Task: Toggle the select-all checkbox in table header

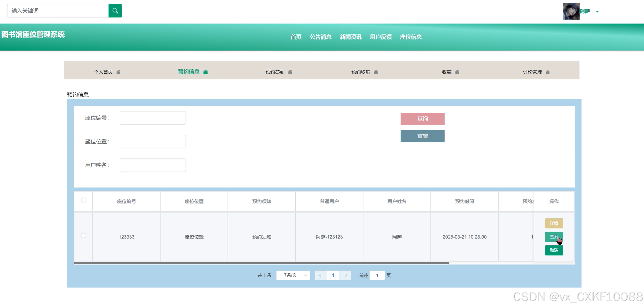Action: coord(84,200)
